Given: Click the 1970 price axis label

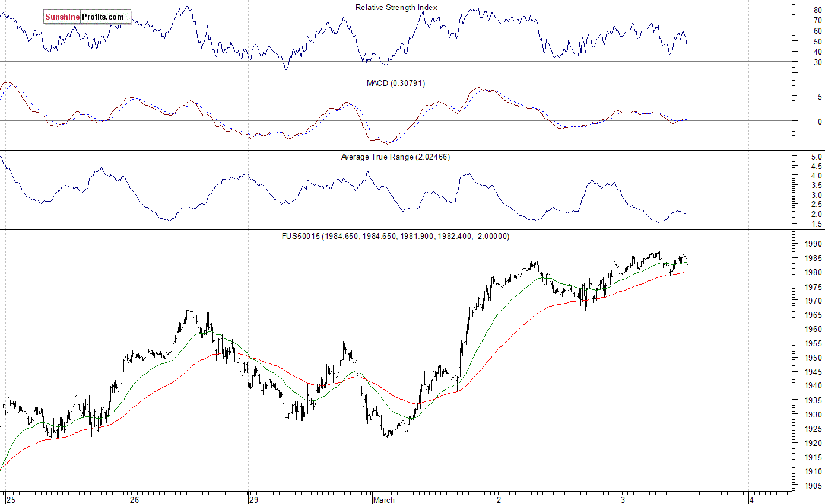Looking at the screenshot, I should [813, 301].
